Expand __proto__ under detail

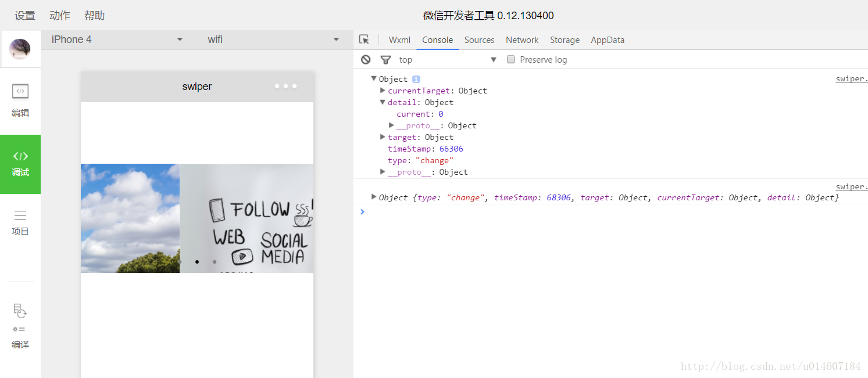tap(392, 125)
